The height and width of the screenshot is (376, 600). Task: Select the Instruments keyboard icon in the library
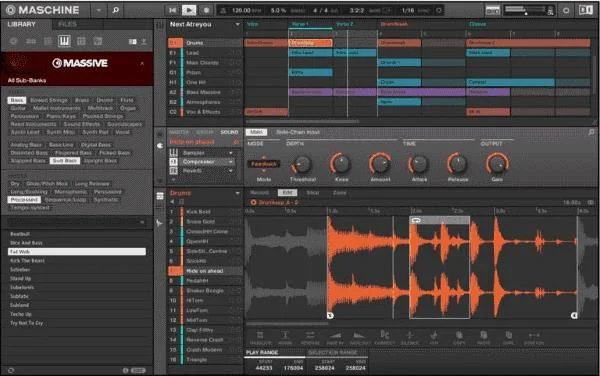[x=64, y=41]
